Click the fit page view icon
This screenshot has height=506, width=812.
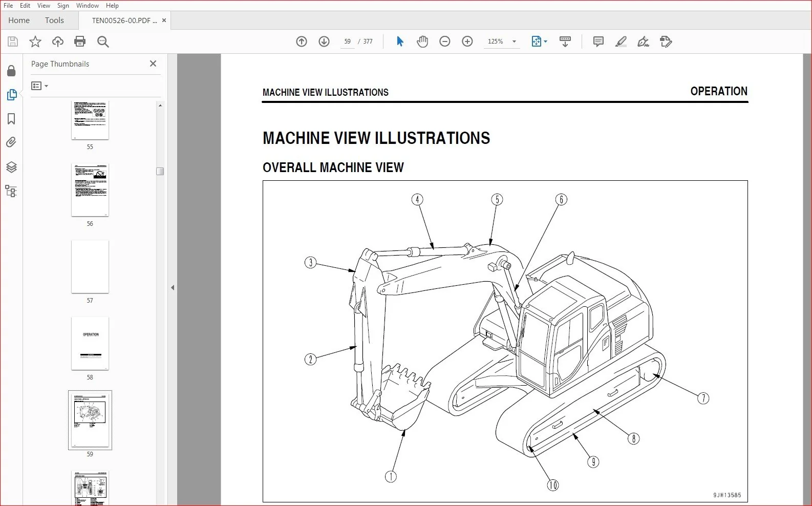click(x=536, y=41)
